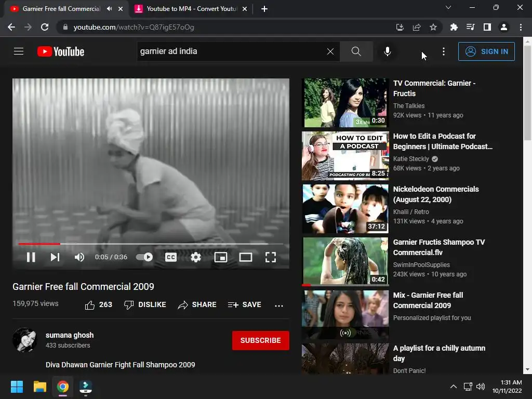Open clock showing 1:31 AM
The image size is (532, 399).
click(507, 387)
